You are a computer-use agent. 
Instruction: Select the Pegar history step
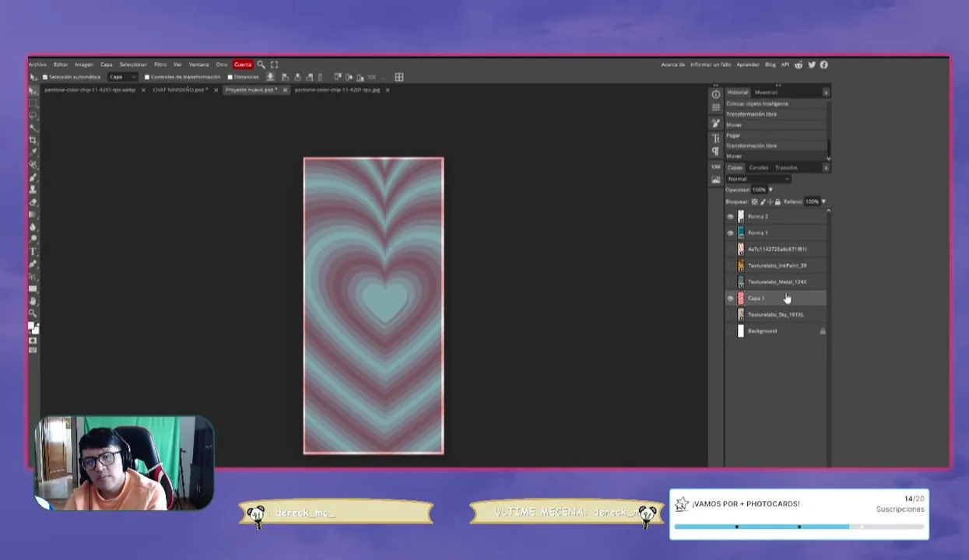(776, 135)
